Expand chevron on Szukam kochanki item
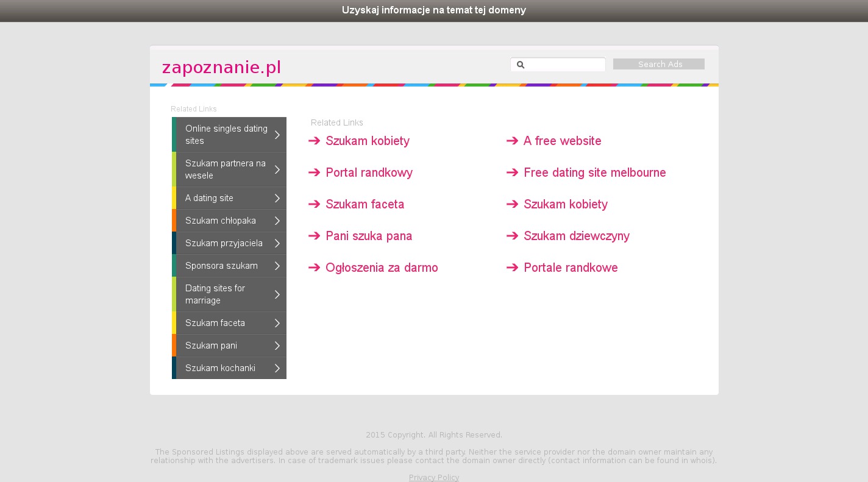 click(x=277, y=368)
